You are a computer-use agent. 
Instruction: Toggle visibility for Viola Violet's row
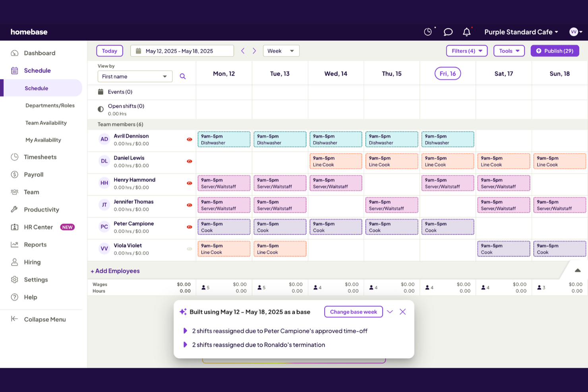pyautogui.click(x=190, y=249)
